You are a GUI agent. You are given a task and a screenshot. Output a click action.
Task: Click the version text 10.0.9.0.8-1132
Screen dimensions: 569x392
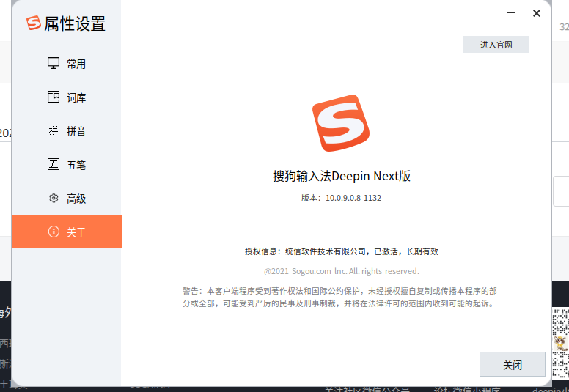tap(353, 198)
